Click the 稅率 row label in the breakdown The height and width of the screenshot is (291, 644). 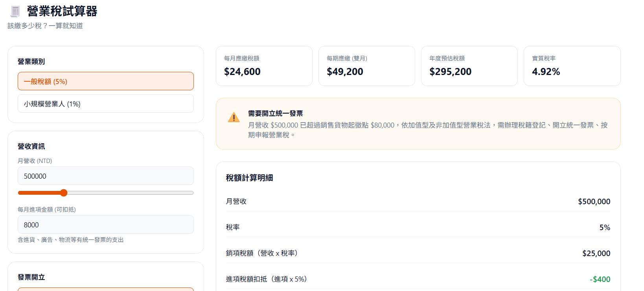(x=233, y=227)
